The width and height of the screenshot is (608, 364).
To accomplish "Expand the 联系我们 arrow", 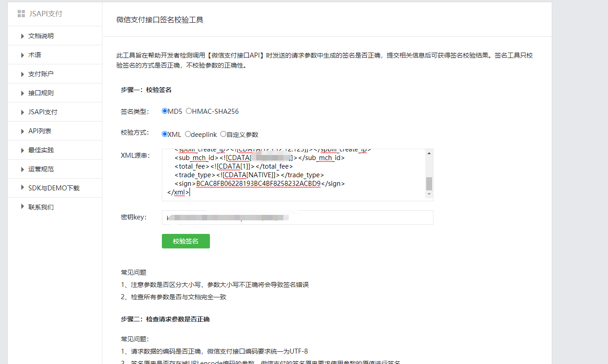I will click(x=23, y=207).
